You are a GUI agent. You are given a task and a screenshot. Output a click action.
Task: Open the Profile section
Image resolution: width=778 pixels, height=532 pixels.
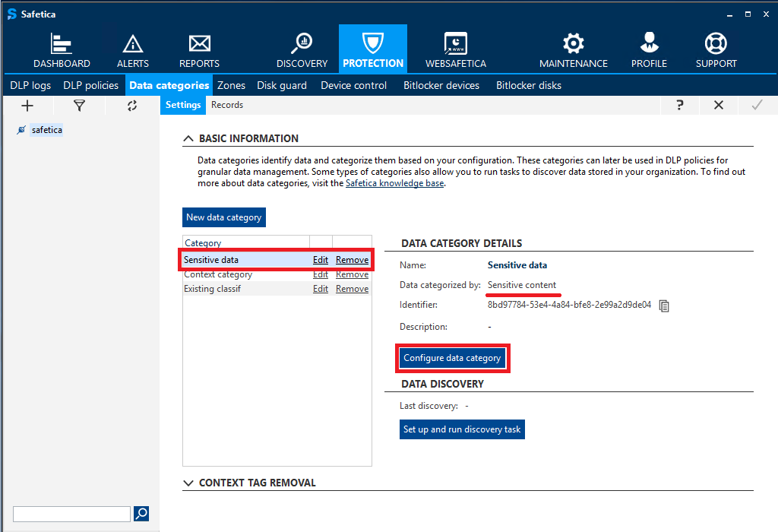[649, 49]
